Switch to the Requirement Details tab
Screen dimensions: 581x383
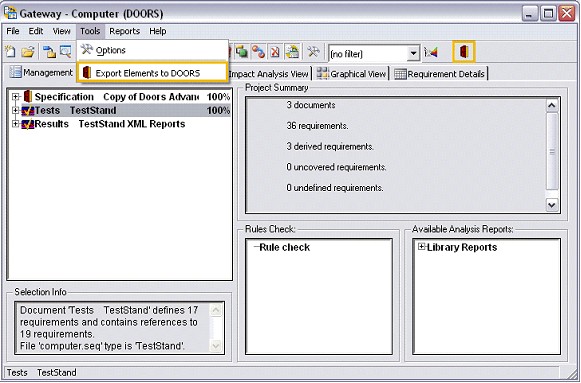[440, 74]
